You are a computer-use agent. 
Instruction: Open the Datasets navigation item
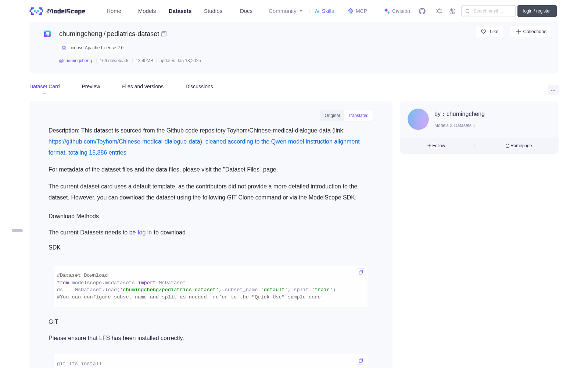point(180,11)
